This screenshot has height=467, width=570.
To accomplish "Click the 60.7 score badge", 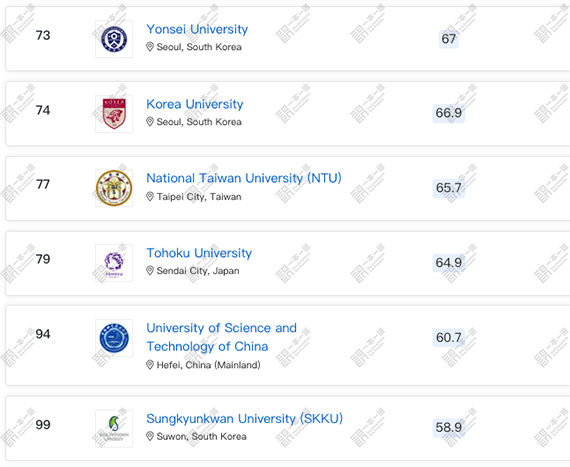I will coord(449,338).
